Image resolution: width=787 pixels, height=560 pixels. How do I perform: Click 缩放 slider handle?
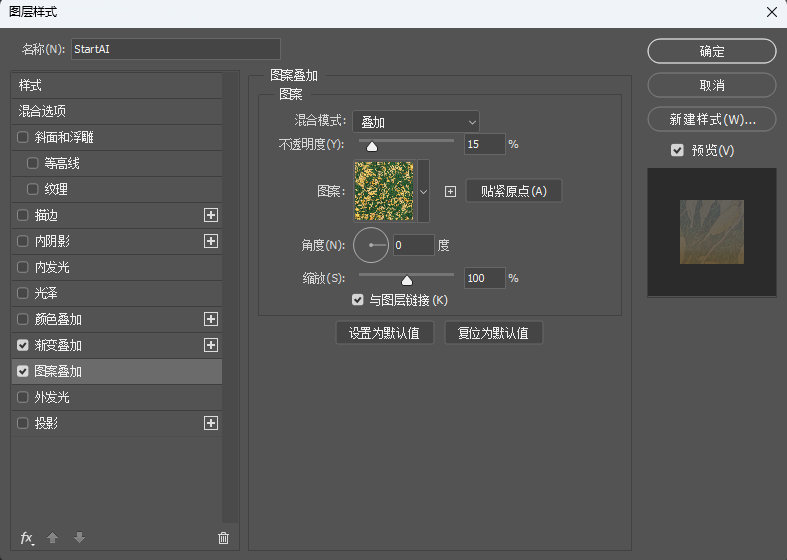pyautogui.click(x=407, y=280)
